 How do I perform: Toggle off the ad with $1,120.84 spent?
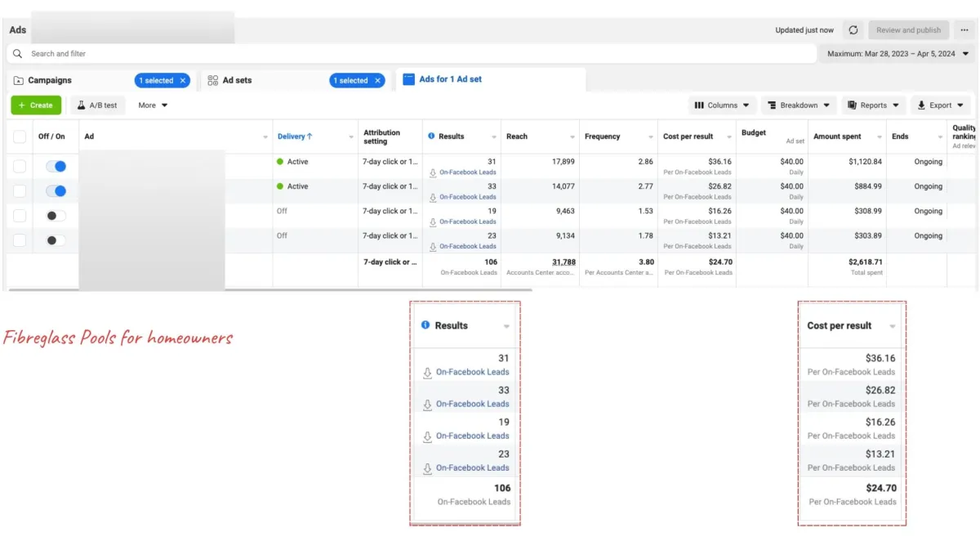tap(56, 166)
